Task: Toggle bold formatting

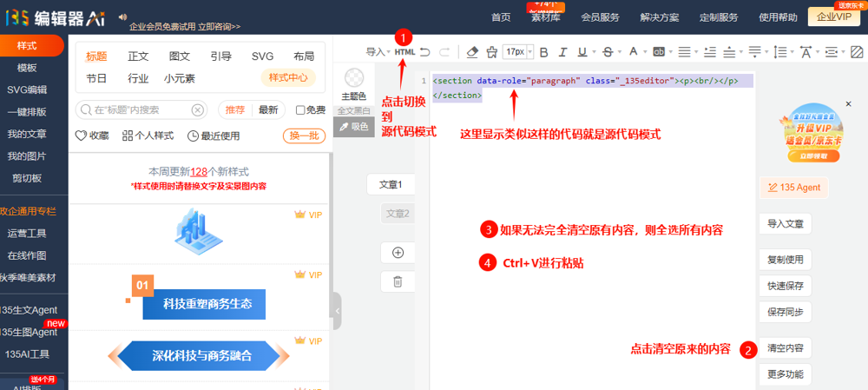Action: [544, 52]
